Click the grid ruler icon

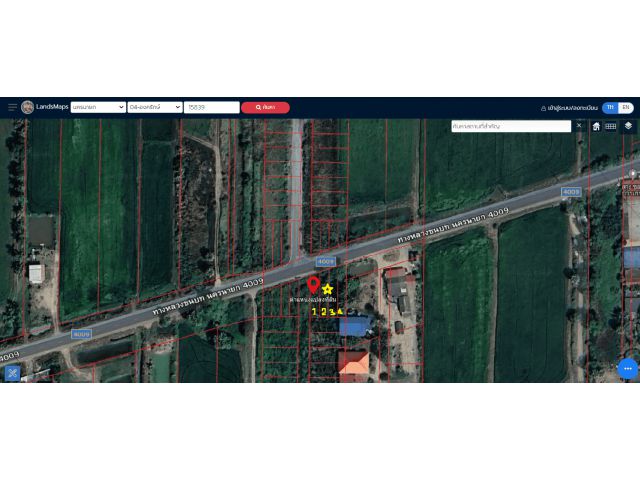click(x=611, y=127)
